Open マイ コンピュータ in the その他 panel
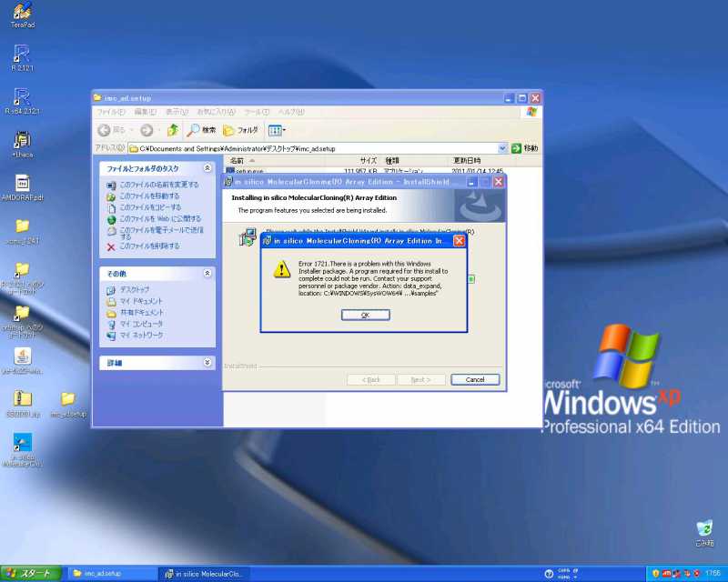Image resolution: width=728 pixels, height=582 pixels. [x=141, y=324]
